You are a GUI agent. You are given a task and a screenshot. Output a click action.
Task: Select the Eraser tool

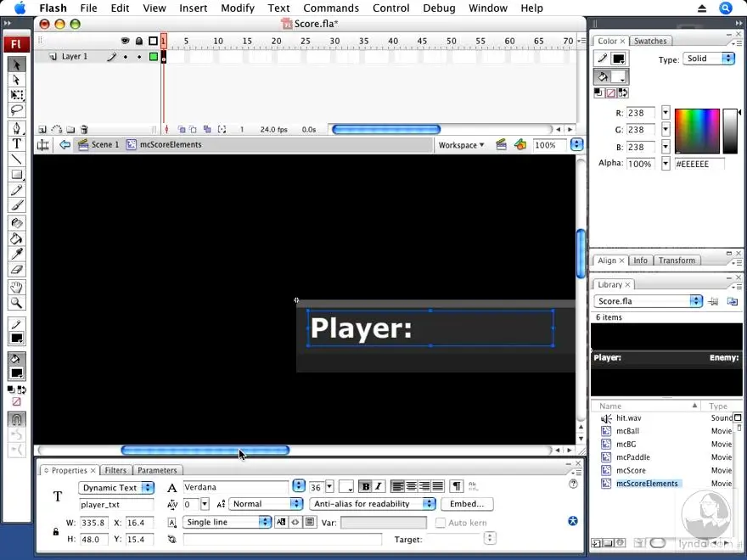(x=16, y=270)
